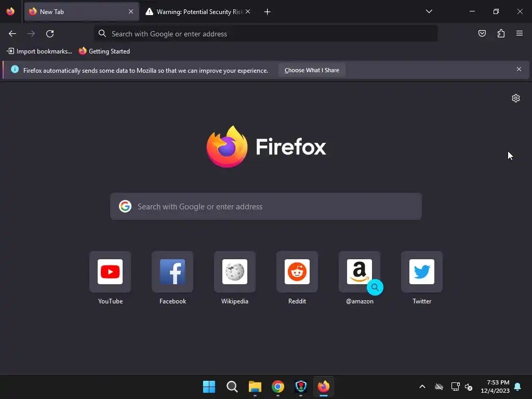Click the info icon in notification bar
This screenshot has width=532, height=399.
[15, 70]
